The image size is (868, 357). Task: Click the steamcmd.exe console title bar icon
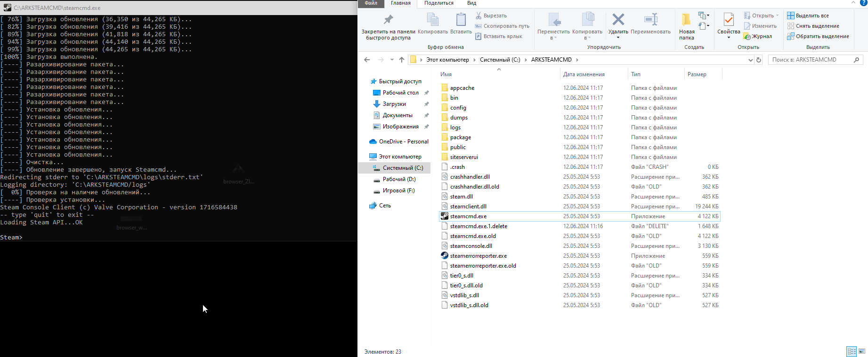(7, 8)
